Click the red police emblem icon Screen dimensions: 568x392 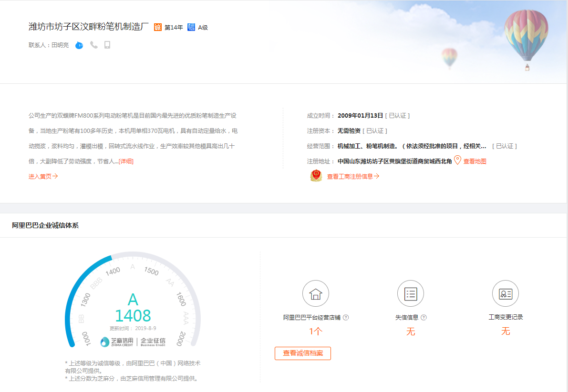(316, 176)
